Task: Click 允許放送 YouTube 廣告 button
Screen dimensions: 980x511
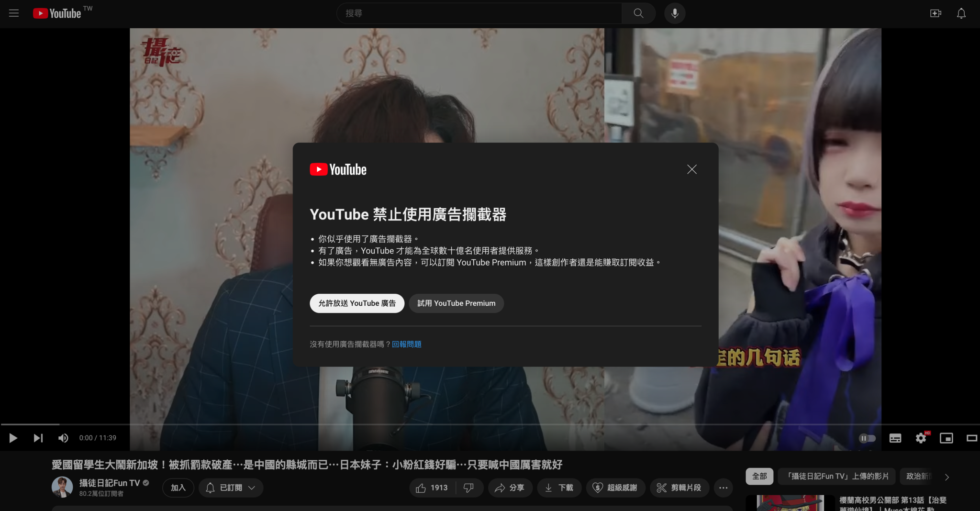Action: 357,303
